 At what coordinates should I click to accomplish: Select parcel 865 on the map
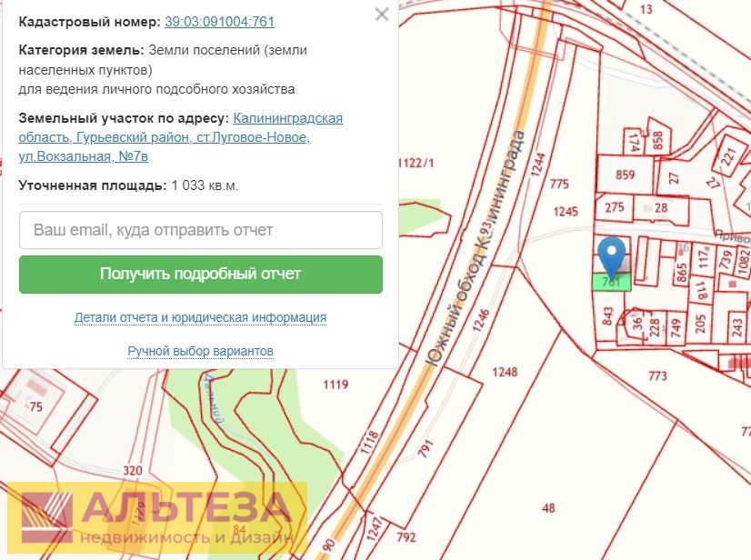pyautogui.click(x=682, y=272)
